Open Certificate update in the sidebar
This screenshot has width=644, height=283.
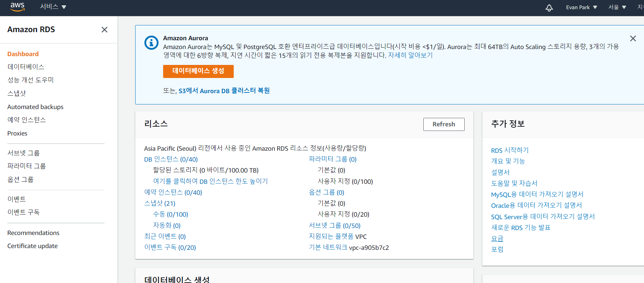(32, 246)
